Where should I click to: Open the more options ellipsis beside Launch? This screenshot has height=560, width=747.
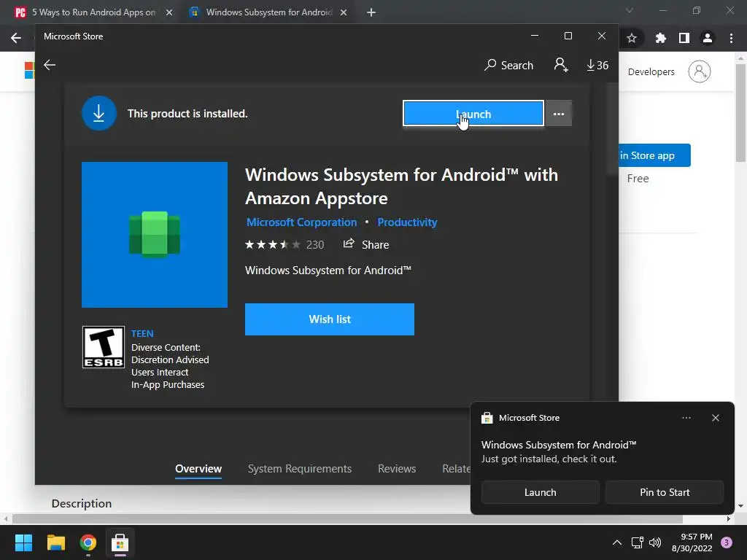click(558, 114)
